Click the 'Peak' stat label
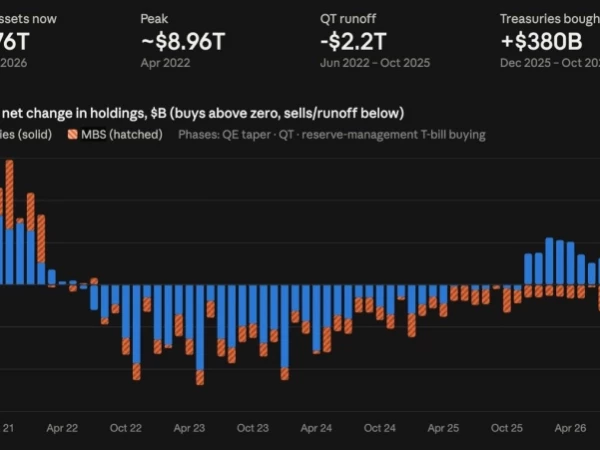The height and width of the screenshot is (450, 600). [154, 19]
